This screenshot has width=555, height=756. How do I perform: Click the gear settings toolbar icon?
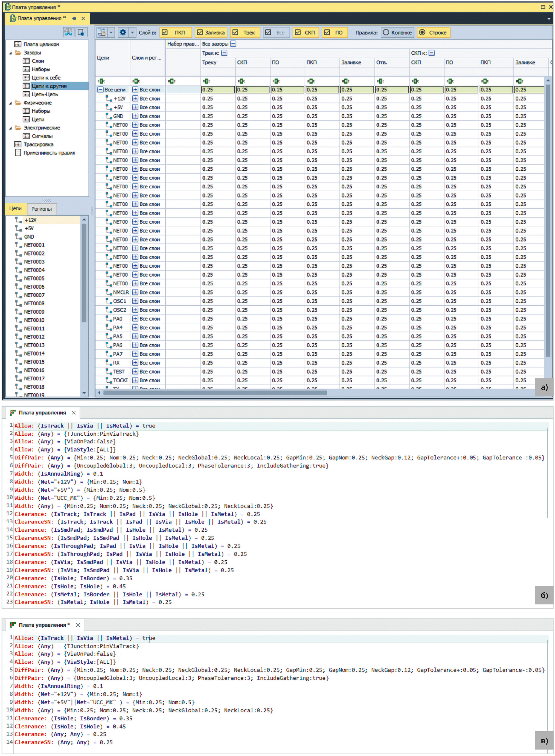(123, 32)
